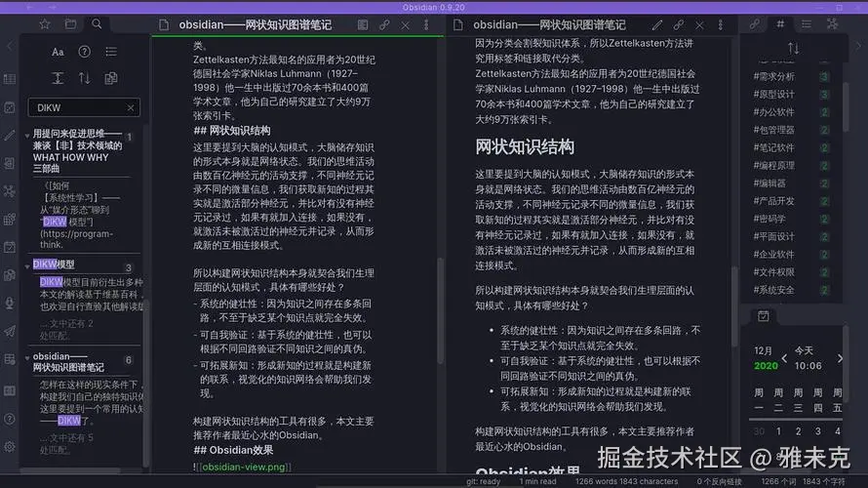
Task: Go to previous month in calendar
Action: [x=784, y=358]
